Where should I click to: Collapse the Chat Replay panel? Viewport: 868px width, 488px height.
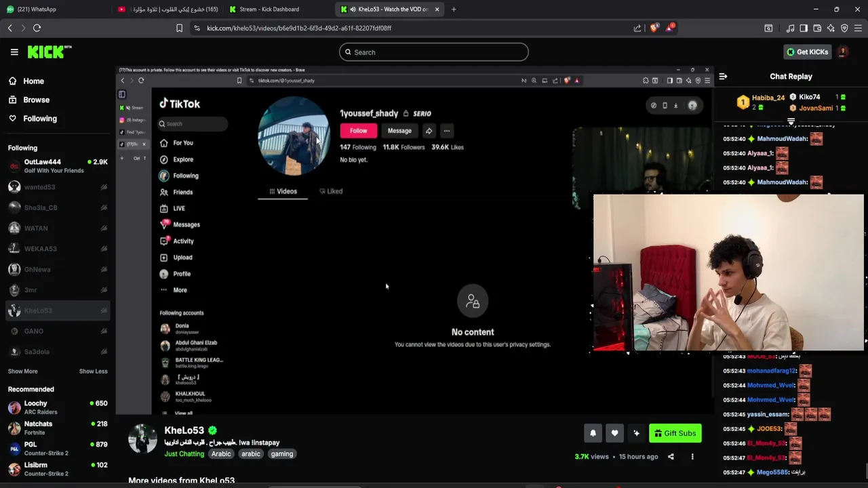click(723, 77)
